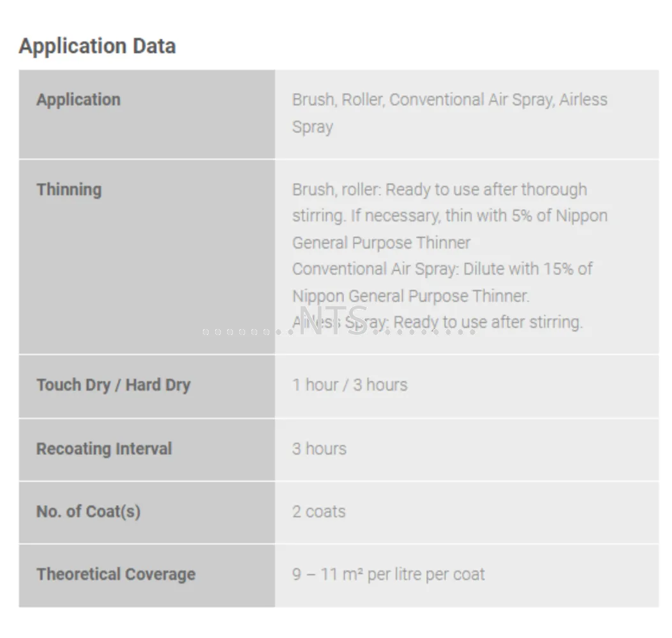Select the Recoating Interval label
Viewport: 672px width, 638px height.
click(x=104, y=449)
